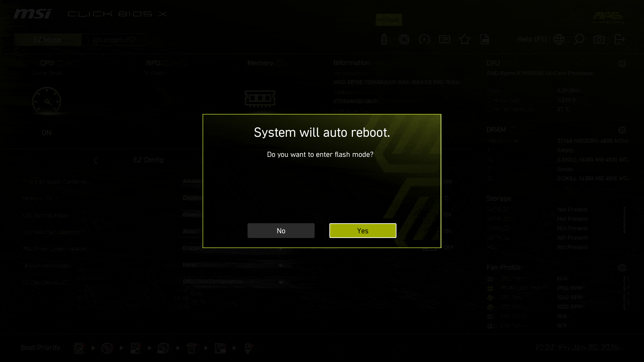This screenshot has height=362, width=644.
Task: Toggle the CPU Game Boost dial
Action: click(x=47, y=101)
